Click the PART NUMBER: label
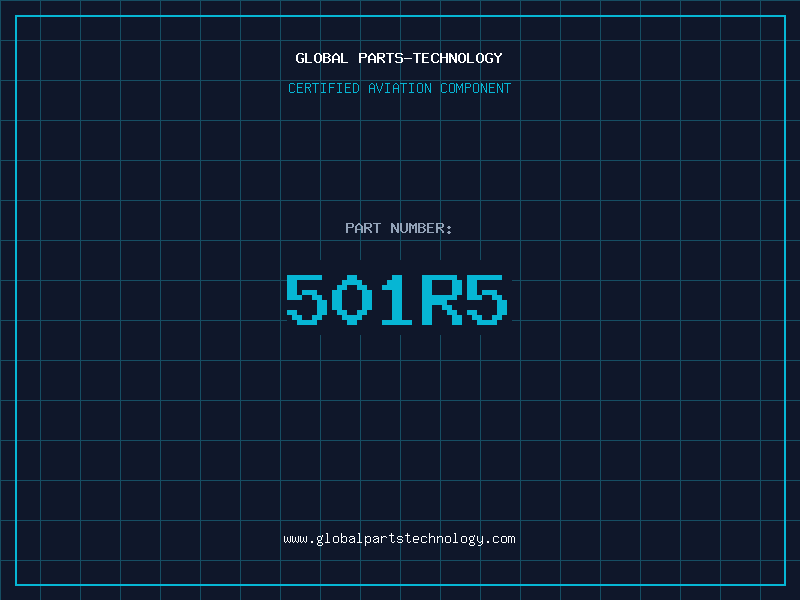The image size is (800, 600). (398, 228)
